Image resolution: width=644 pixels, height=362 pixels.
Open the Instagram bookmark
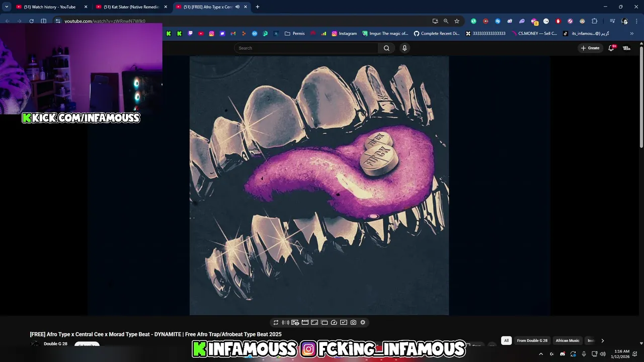[x=344, y=34]
